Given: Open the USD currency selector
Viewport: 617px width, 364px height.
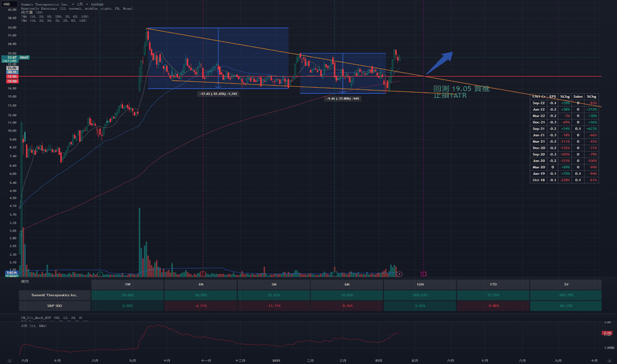Looking at the screenshot, I should (8, 4).
